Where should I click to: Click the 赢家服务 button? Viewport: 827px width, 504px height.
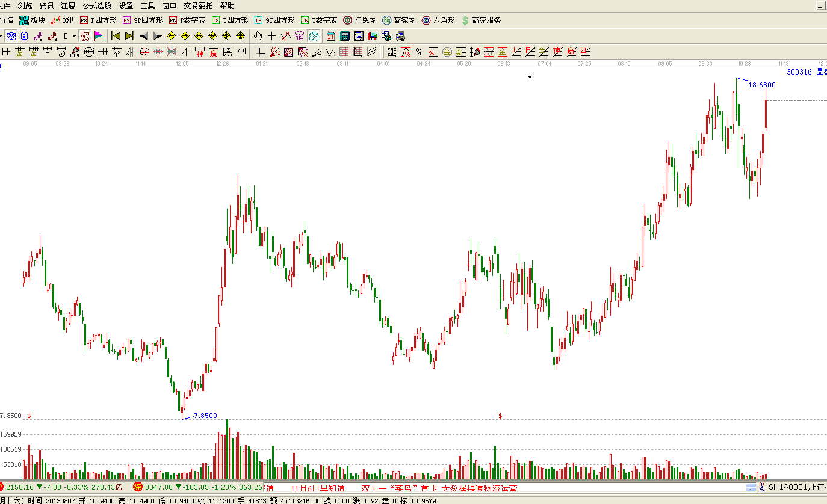click(481, 20)
